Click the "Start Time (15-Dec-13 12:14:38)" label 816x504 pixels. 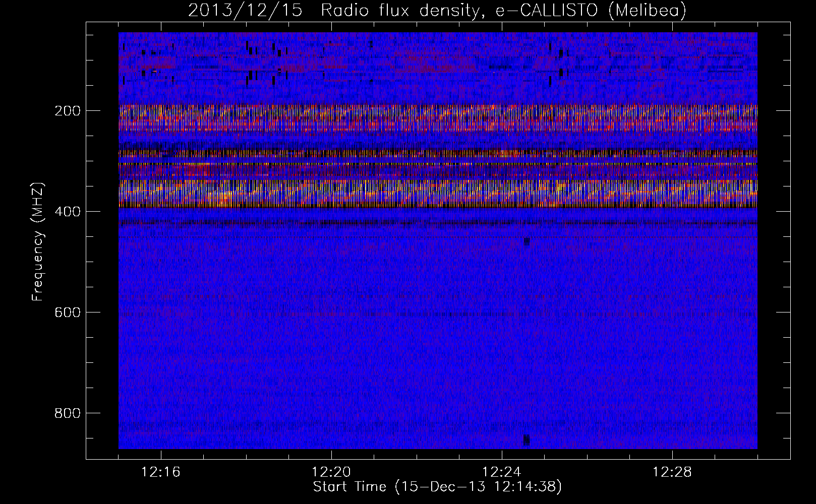tap(438, 487)
